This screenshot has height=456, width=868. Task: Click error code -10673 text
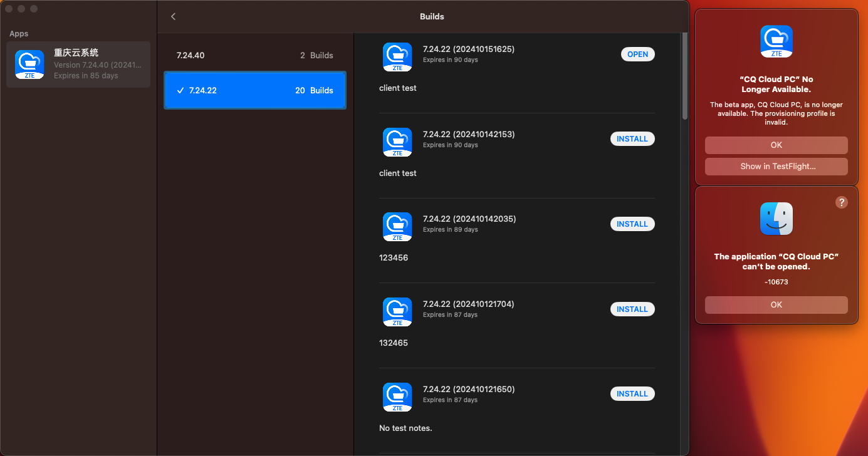[776, 282]
